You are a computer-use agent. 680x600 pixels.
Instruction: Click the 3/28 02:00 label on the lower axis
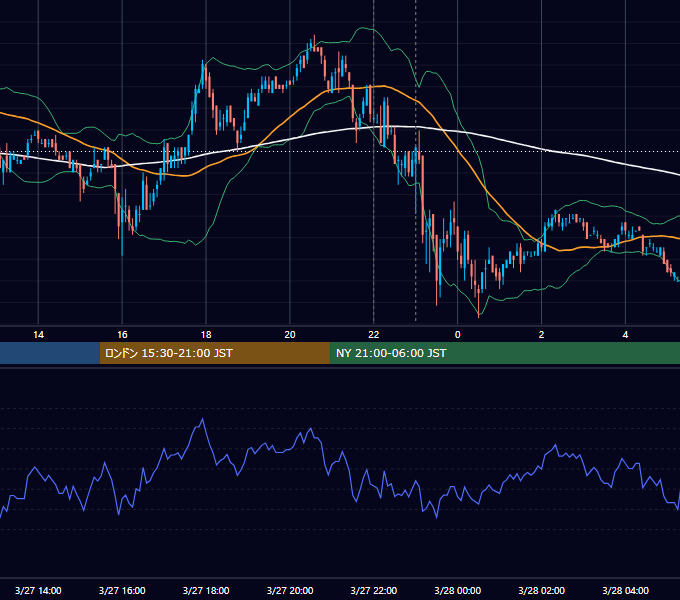[x=541, y=590]
